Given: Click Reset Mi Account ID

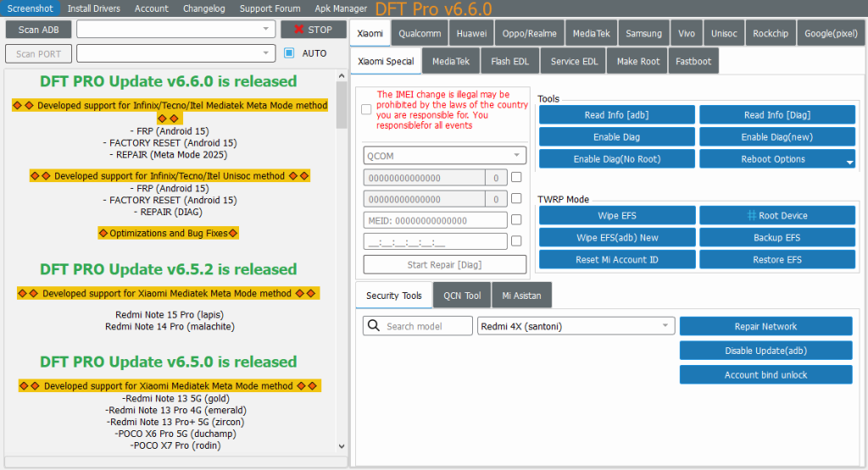Looking at the screenshot, I should pos(616,260).
